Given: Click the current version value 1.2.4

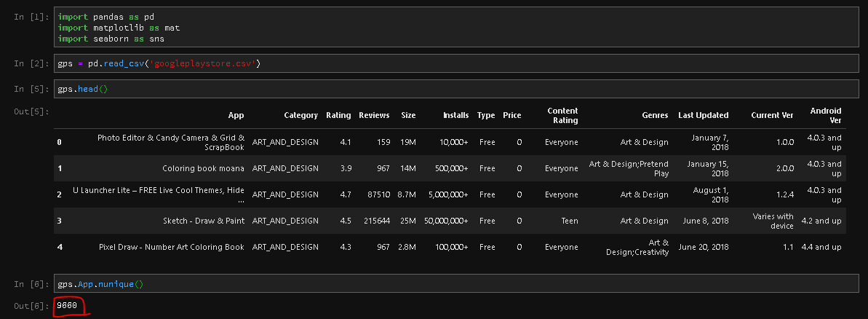Looking at the screenshot, I should (784, 194).
